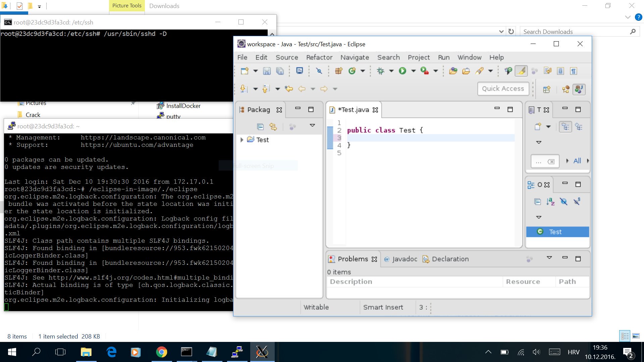Click the Debug bug icon
Image resolution: width=644 pixels, height=362 pixels.
click(x=381, y=71)
